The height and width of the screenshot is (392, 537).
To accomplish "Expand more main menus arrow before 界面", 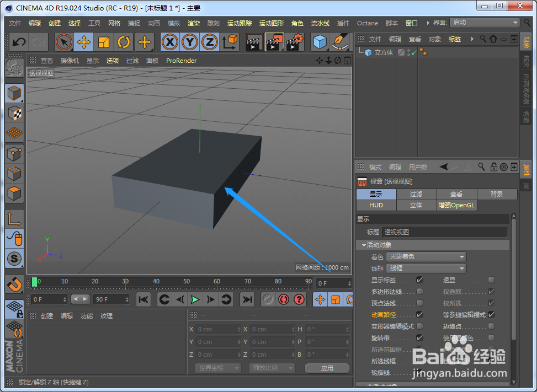I will 428,23.
